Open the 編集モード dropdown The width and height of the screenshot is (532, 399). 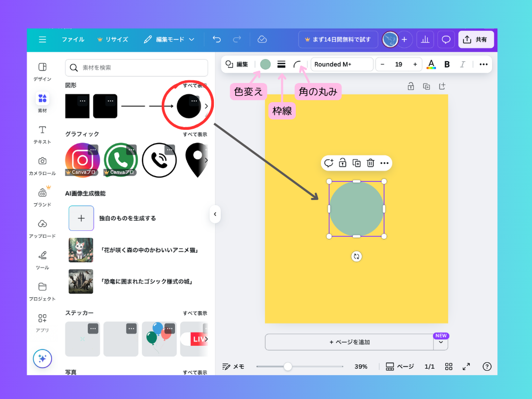tap(169, 39)
